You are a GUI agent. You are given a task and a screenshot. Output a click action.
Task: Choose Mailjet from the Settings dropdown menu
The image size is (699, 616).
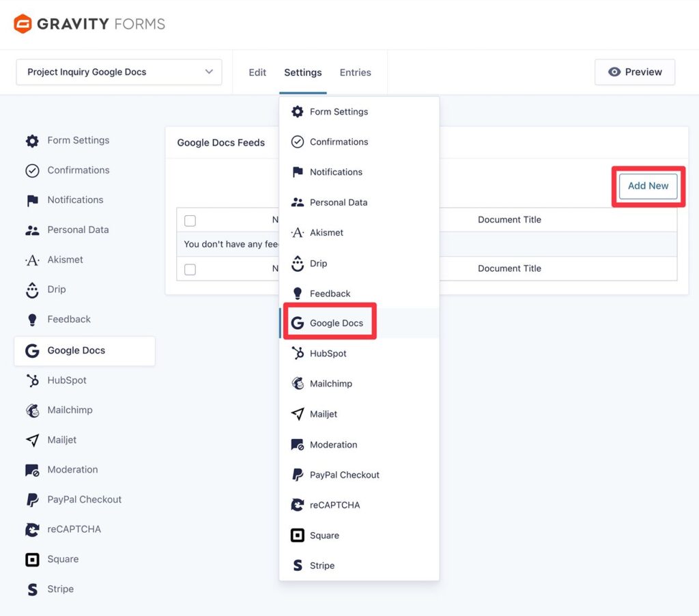[359, 414]
